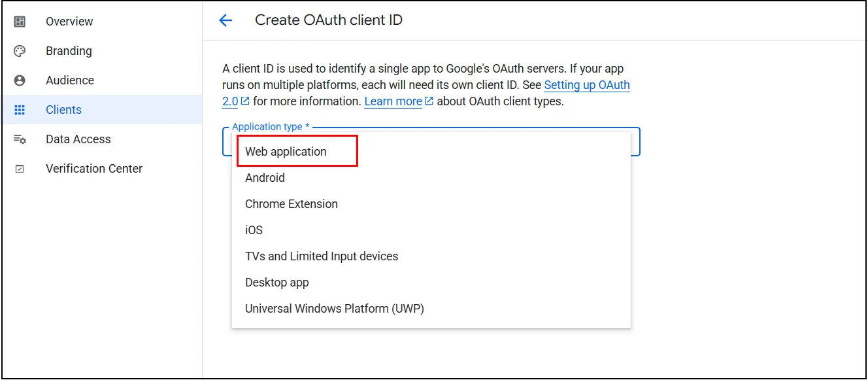
Task: Click the Audience person icon
Action: click(20, 80)
